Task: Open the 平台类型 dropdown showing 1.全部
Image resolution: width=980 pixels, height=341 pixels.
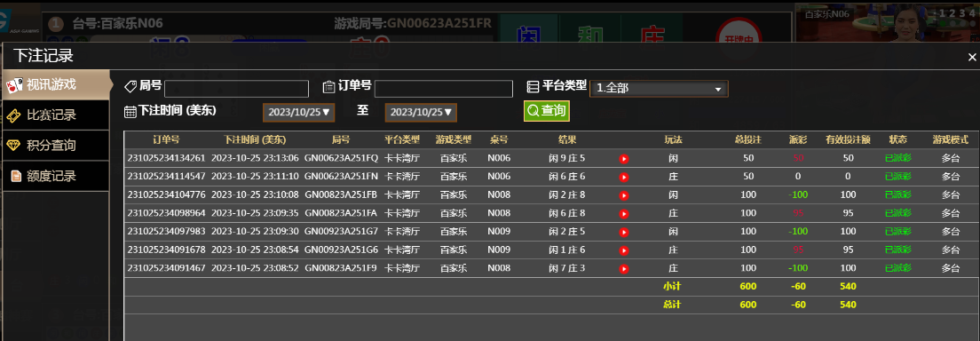Action: (x=659, y=88)
